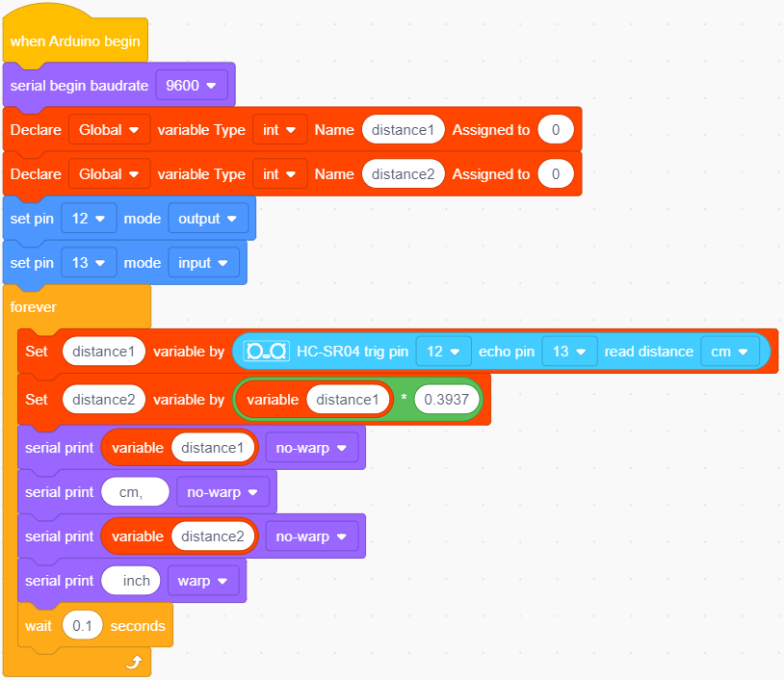Open the input mode dropdown
This screenshot has height=680, width=784.
(x=203, y=263)
